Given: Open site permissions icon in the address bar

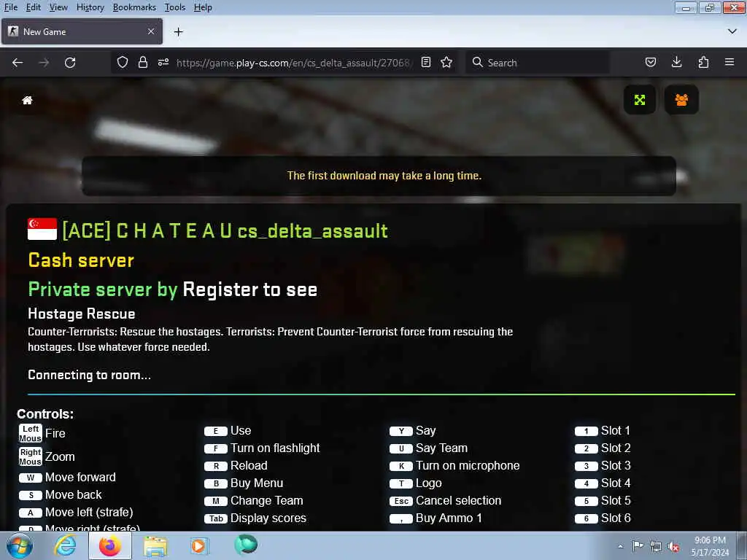Looking at the screenshot, I should [163, 63].
